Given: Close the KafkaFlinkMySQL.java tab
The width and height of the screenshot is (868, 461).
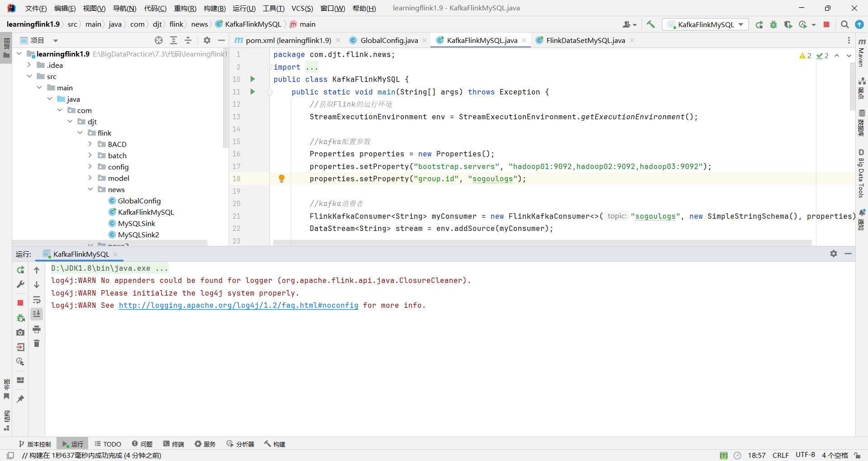Looking at the screenshot, I should (524, 40).
